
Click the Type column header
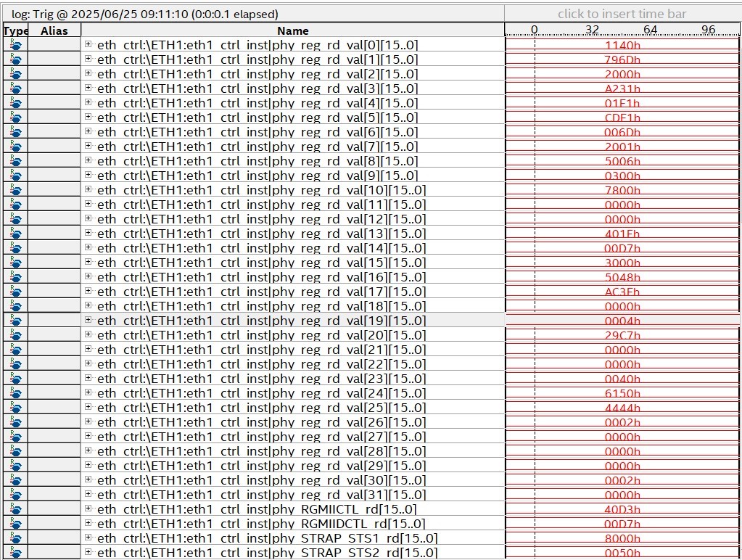tap(16, 30)
